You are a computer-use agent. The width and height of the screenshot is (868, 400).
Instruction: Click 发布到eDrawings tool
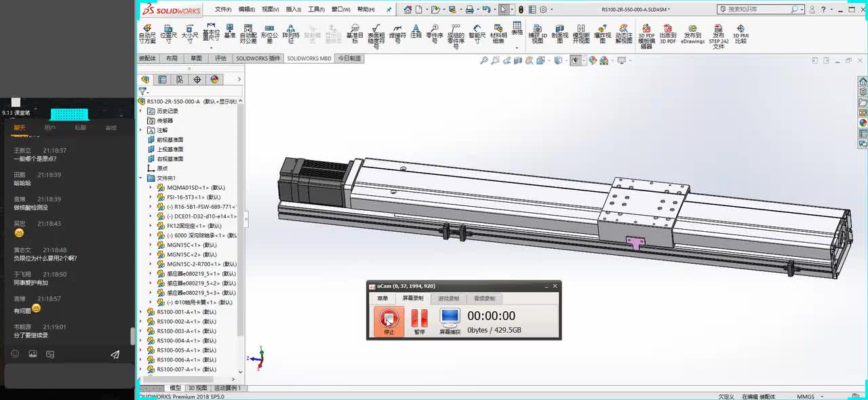pyautogui.click(x=692, y=34)
